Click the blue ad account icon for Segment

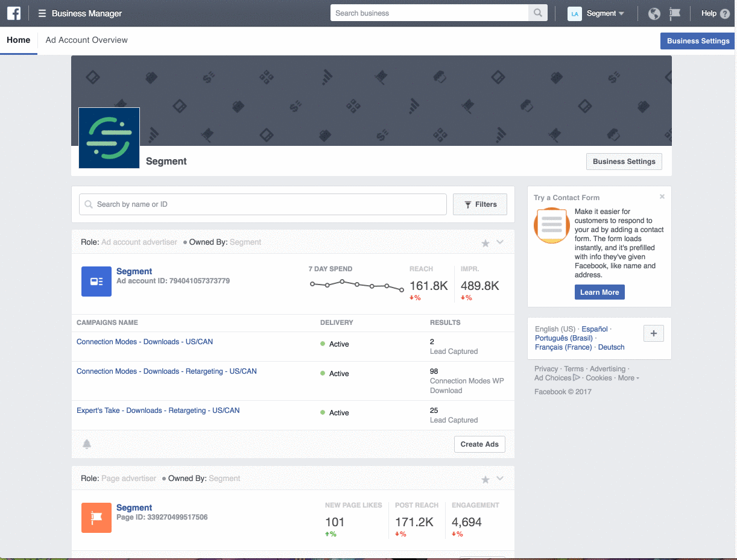tap(96, 282)
